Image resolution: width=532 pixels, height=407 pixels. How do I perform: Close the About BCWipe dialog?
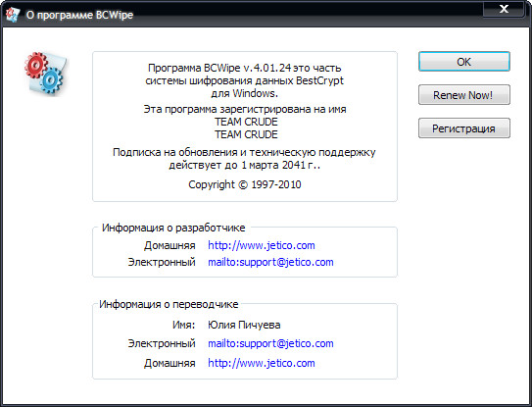pyautogui.click(x=505, y=9)
